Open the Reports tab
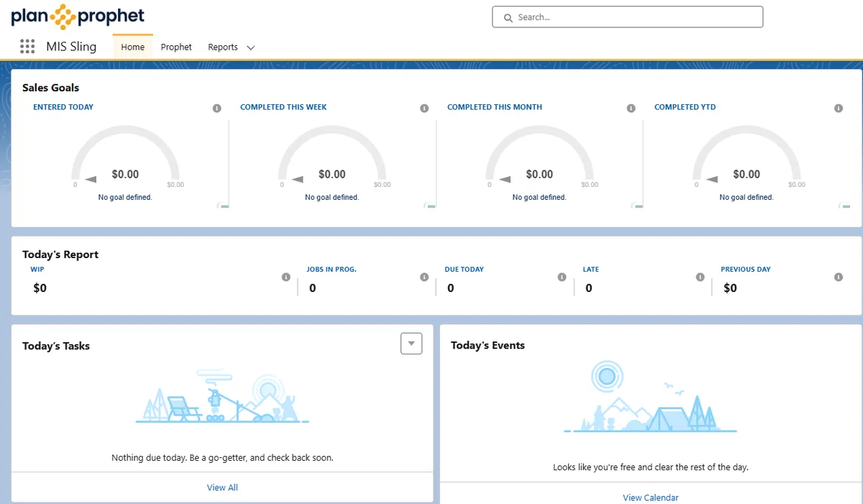863x504 pixels. click(223, 47)
